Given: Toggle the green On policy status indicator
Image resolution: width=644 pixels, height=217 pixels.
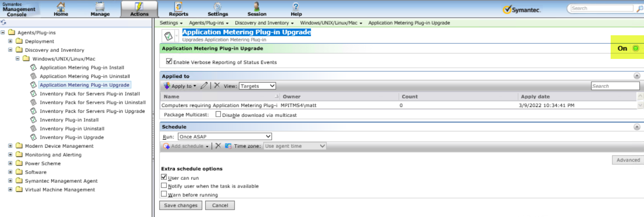Looking at the screenshot, I should (x=635, y=48).
